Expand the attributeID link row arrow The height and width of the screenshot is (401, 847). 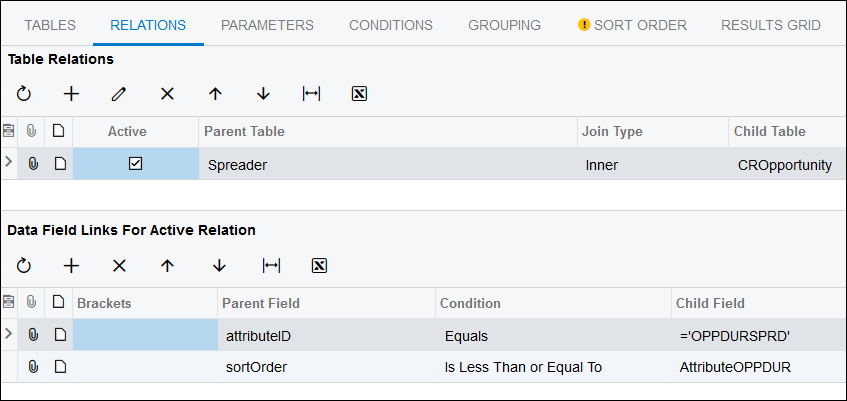(8, 333)
